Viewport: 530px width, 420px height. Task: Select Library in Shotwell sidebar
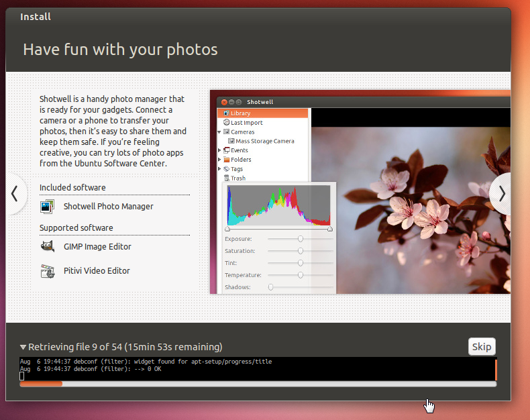tap(262, 113)
